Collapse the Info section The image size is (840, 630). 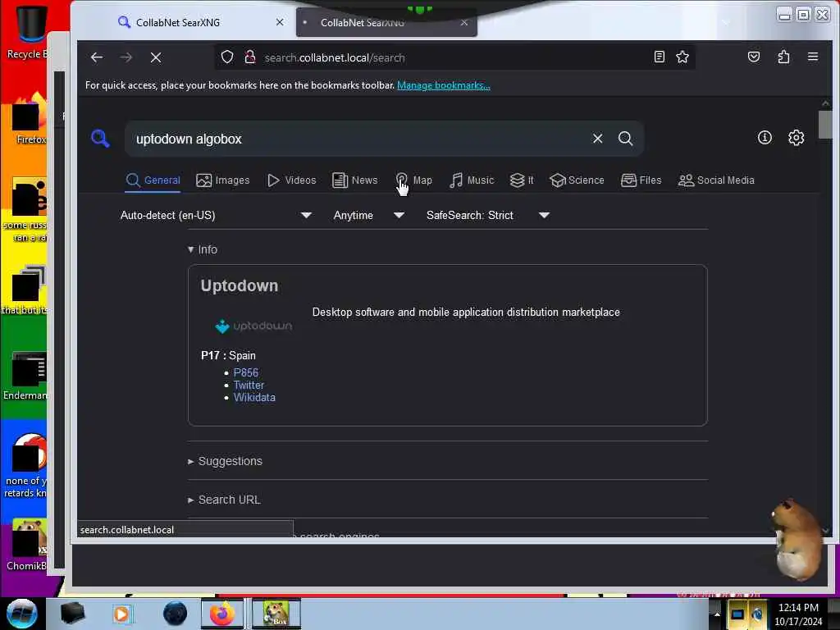coord(203,249)
